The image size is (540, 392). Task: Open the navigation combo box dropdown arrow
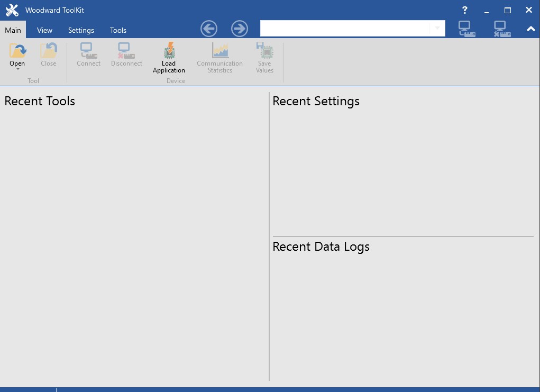437,28
